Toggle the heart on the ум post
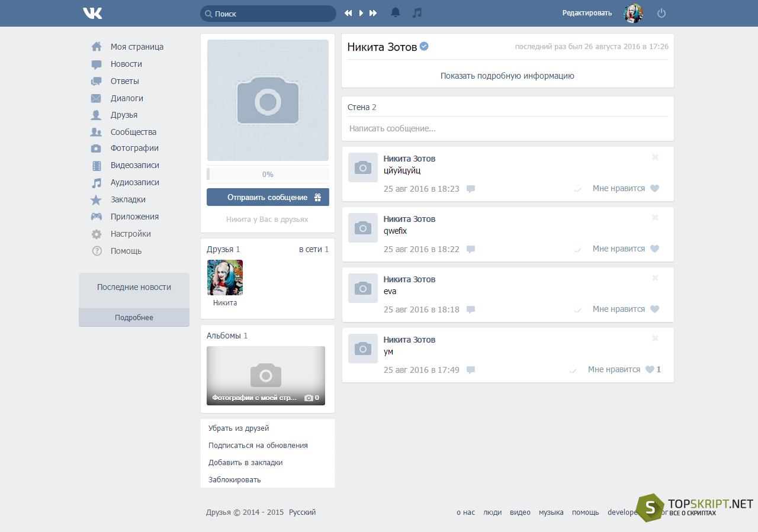This screenshot has height=532, width=758. point(650,370)
